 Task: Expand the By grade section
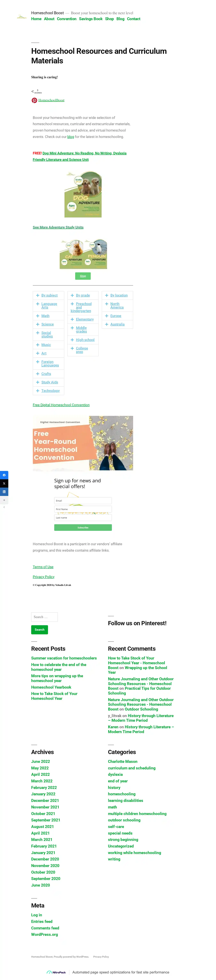pos(83,295)
